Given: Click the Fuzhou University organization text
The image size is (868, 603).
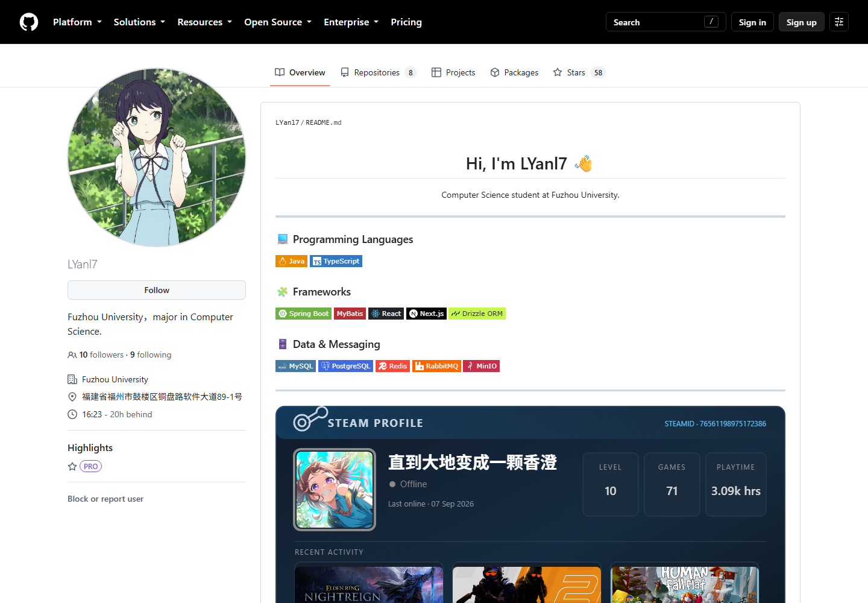Looking at the screenshot, I should coord(115,379).
